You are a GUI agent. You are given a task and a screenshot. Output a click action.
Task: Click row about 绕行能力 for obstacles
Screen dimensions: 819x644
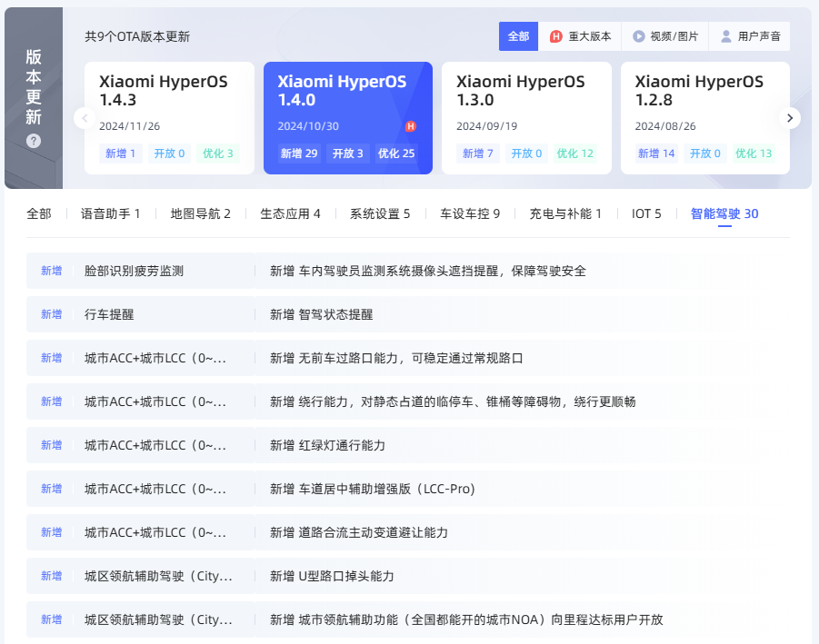click(x=408, y=401)
